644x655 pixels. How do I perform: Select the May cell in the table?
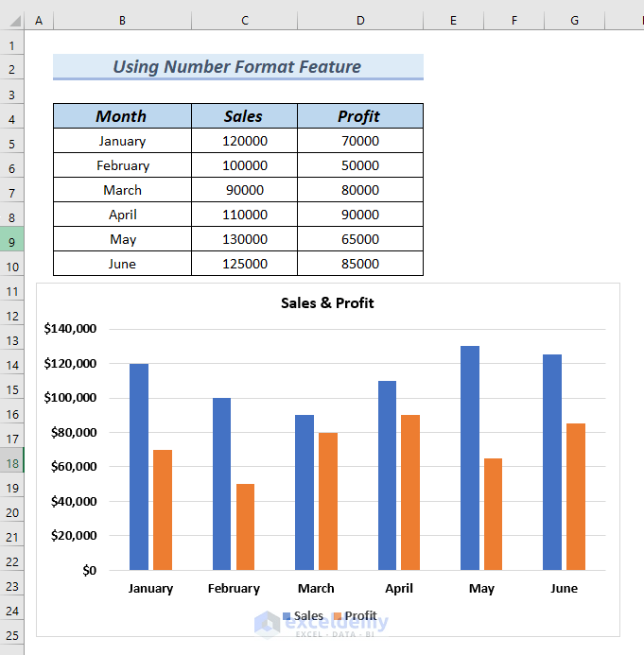[x=122, y=239]
